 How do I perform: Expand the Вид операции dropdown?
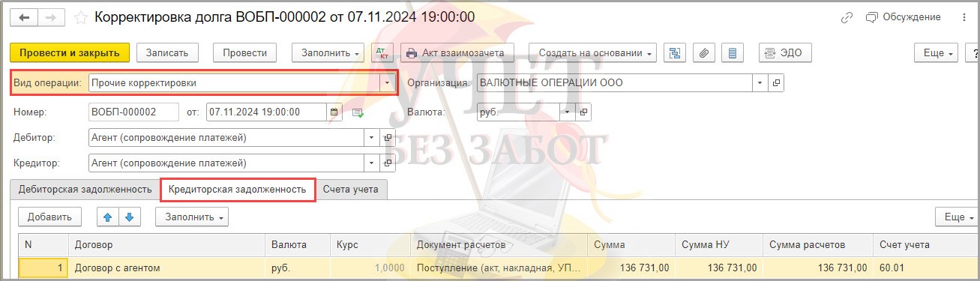(x=388, y=83)
